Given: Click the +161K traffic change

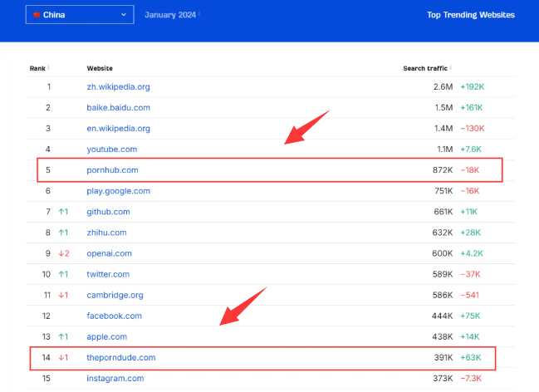Looking at the screenshot, I should point(472,108).
